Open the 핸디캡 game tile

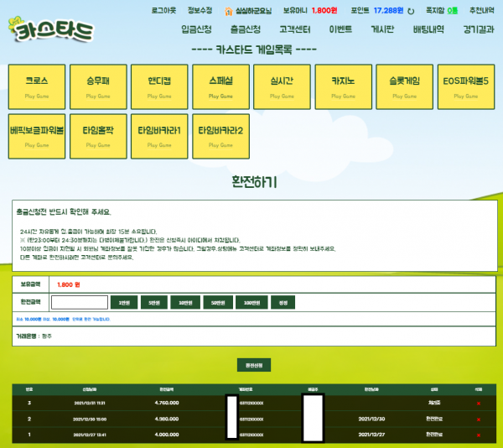click(x=159, y=86)
